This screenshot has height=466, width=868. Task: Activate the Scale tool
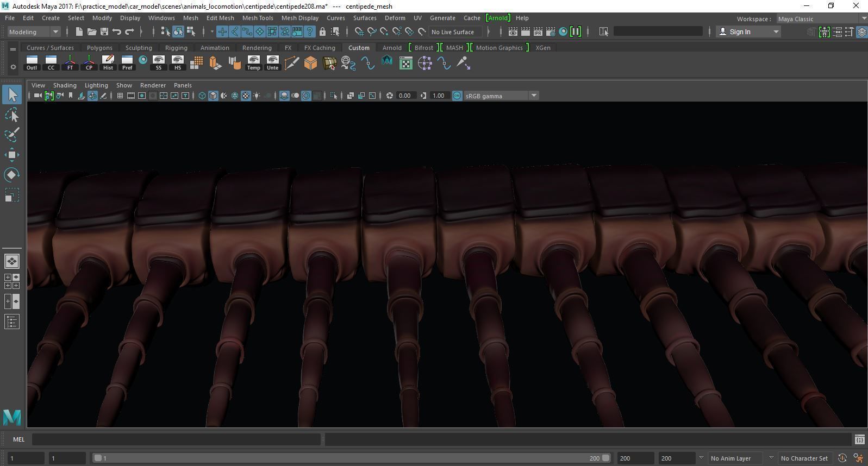pos(12,194)
